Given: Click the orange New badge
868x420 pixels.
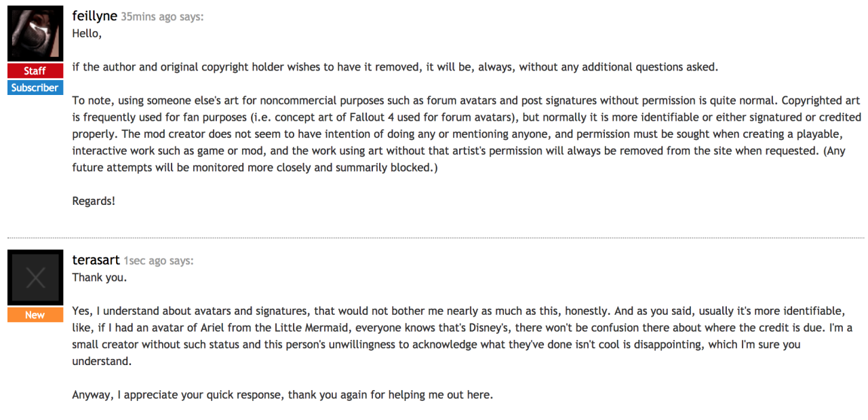Looking at the screenshot, I should (35, 315).
